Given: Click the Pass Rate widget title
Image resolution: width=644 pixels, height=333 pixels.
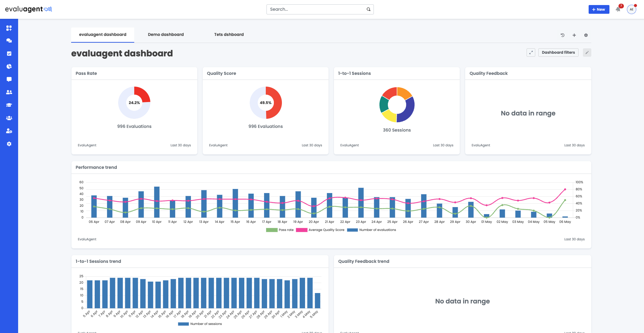Looking at the screenshot, I should tap(86, 74).
